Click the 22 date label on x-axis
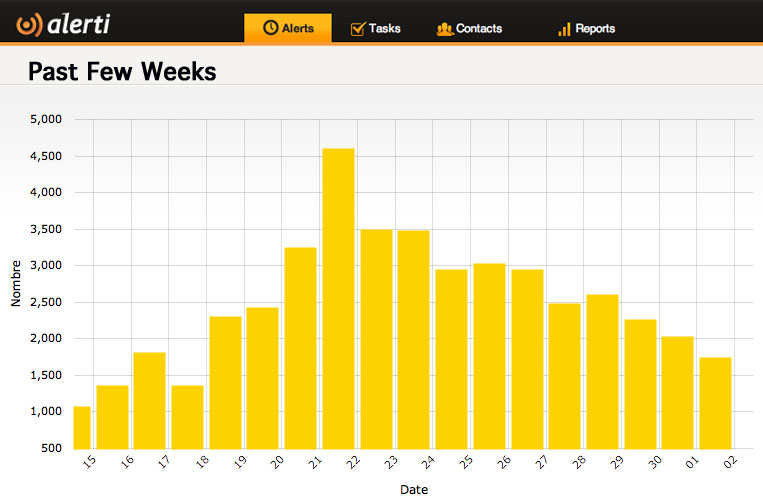763x504 pixels. [354, 462]
